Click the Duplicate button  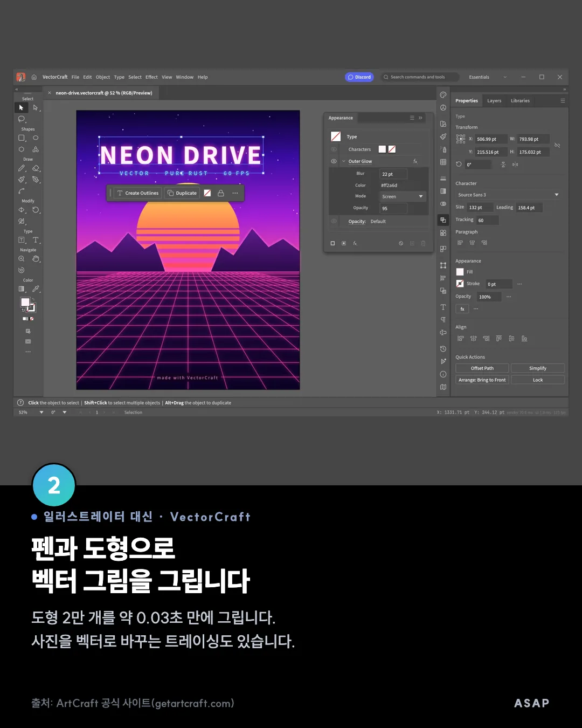click(x=182, y=193)
